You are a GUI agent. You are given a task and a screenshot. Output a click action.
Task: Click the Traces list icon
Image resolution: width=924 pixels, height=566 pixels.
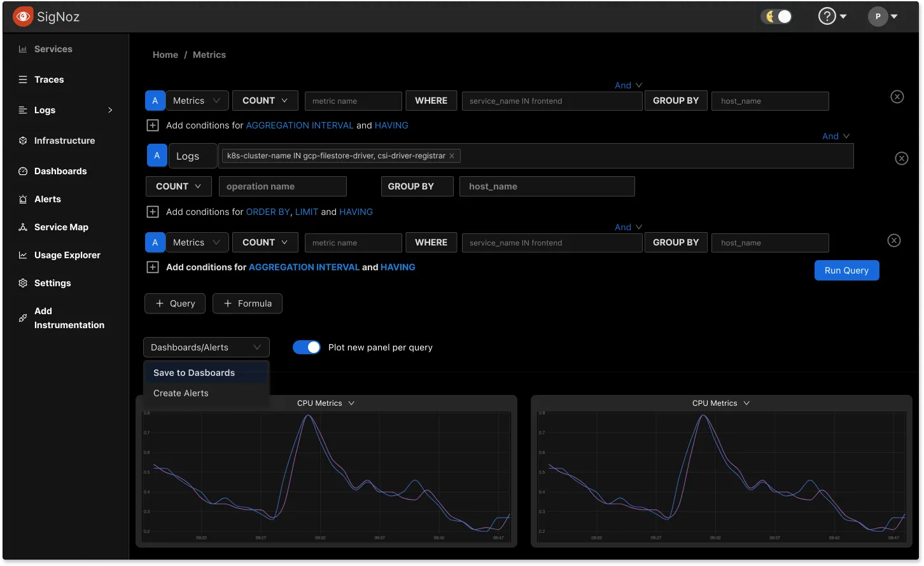click(x=23, y=79)
